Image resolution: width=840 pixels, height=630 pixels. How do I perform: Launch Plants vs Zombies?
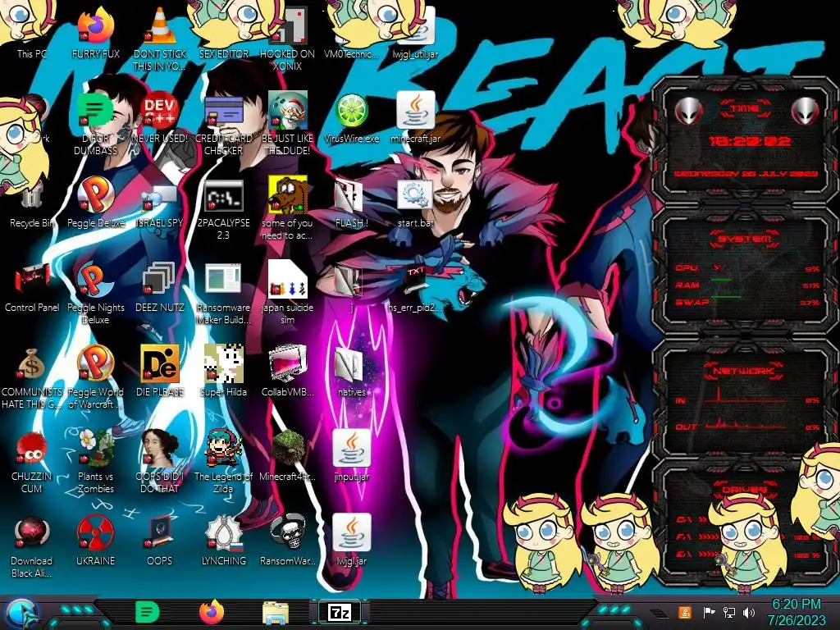[95, 462]
